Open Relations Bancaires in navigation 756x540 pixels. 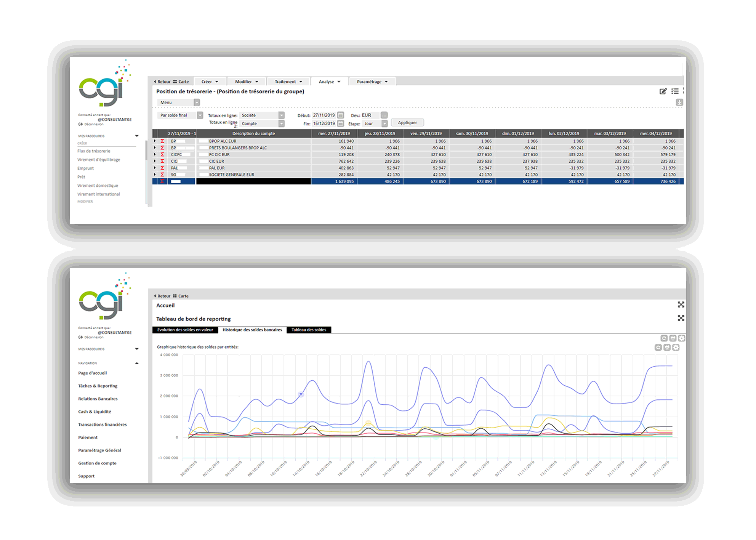tap(98, 399)
